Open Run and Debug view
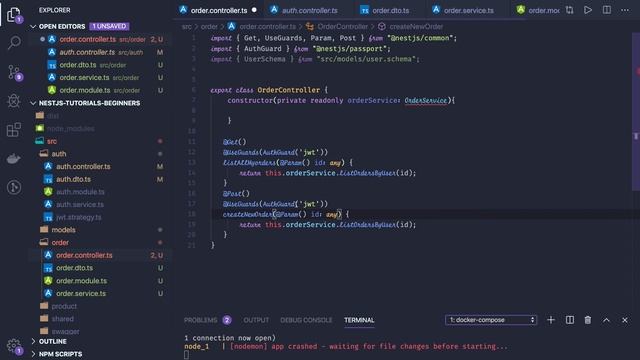The height and width of the screenshot is (360, 640). click(x=14, y=100)
